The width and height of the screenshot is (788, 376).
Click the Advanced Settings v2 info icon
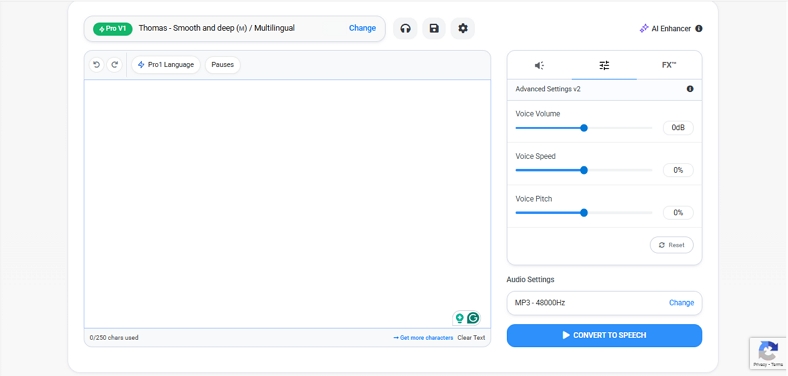[x=690, y=89]
